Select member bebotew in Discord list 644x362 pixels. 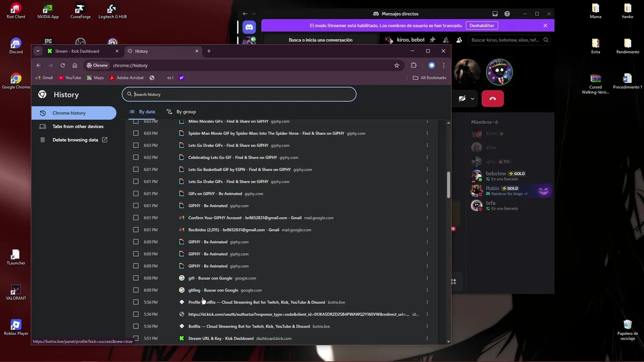[x=511, y=176]
